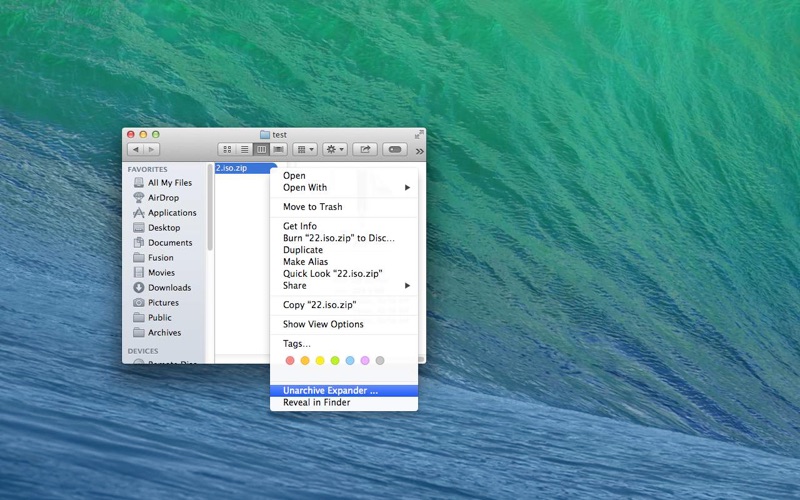Screen dimensions: 800x500
Task: Click the FAVORITES sidebar heading
Action: pos(147,169)
